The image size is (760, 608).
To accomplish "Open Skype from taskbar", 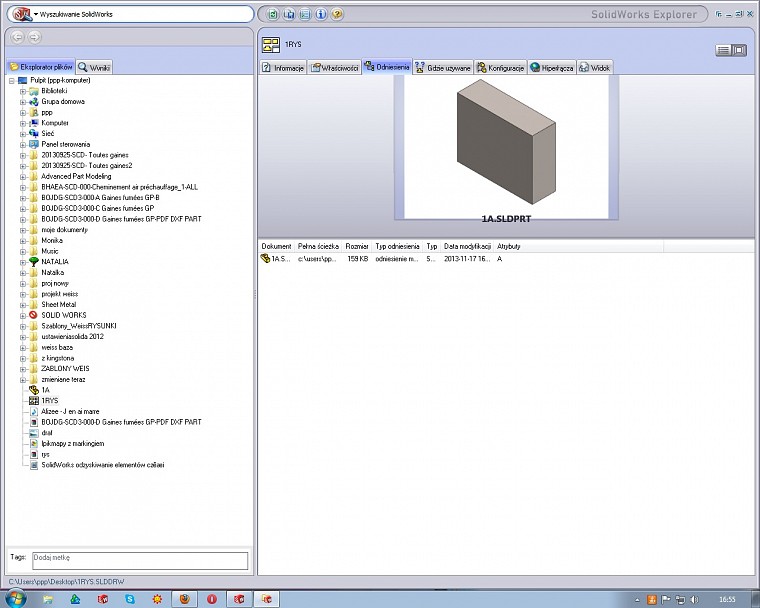I will point(130,599).
